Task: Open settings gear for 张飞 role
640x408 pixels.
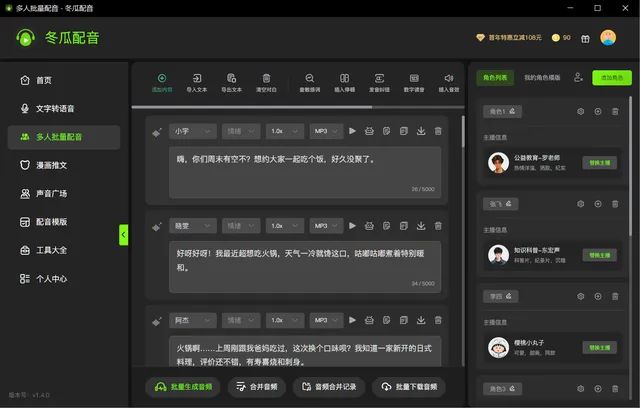Action: 580,204
